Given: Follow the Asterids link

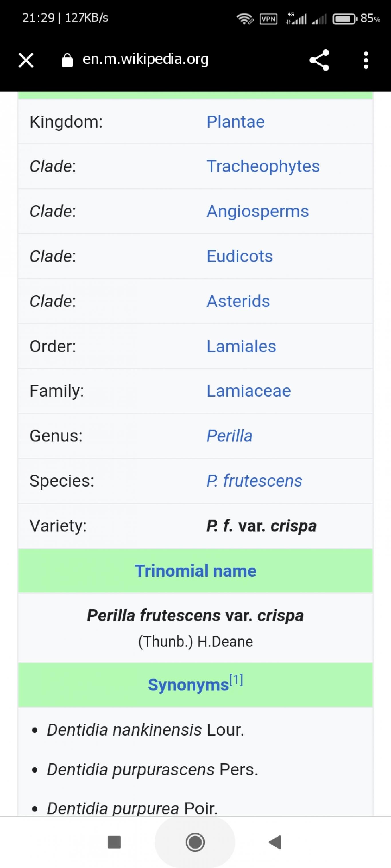Looking at the screenshot, I should pyautogui.click(x=238, y=301).
